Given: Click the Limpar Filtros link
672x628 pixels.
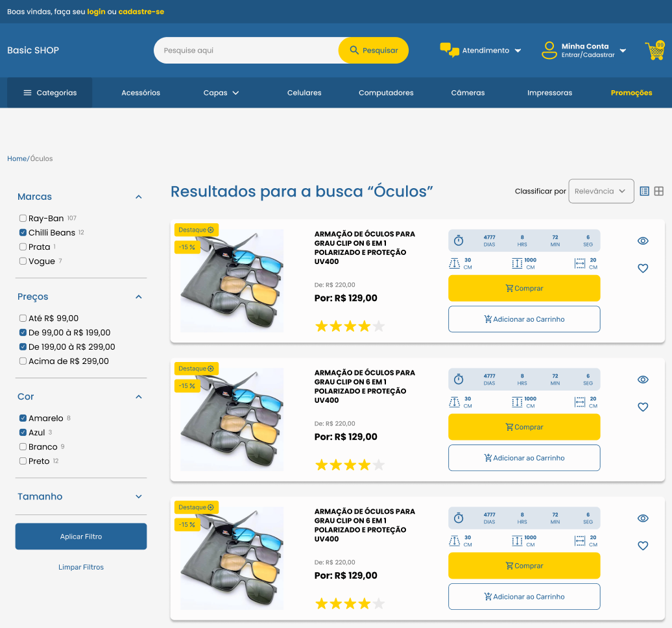Looking at the screenshot, I should click(x=81, y=567).
